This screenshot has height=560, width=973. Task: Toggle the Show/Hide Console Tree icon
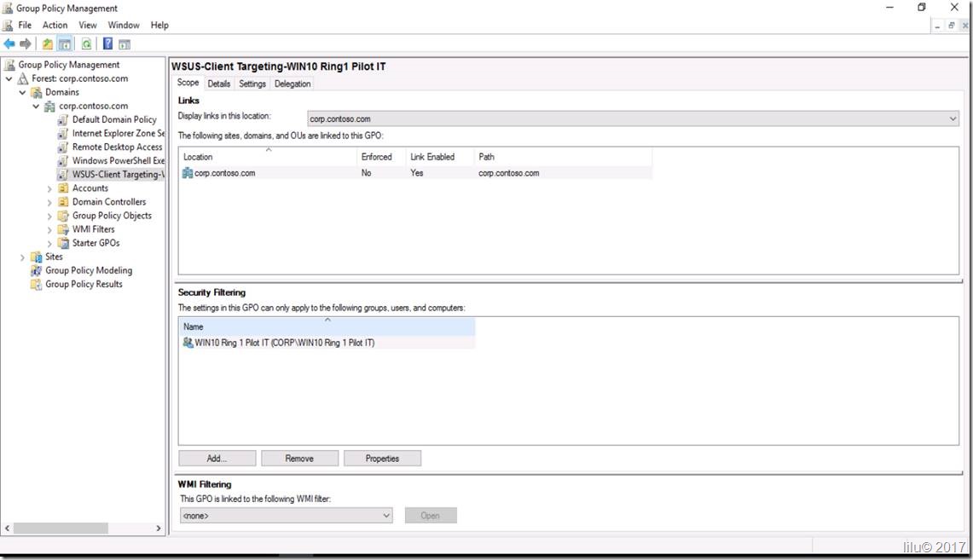coord(65,44)
